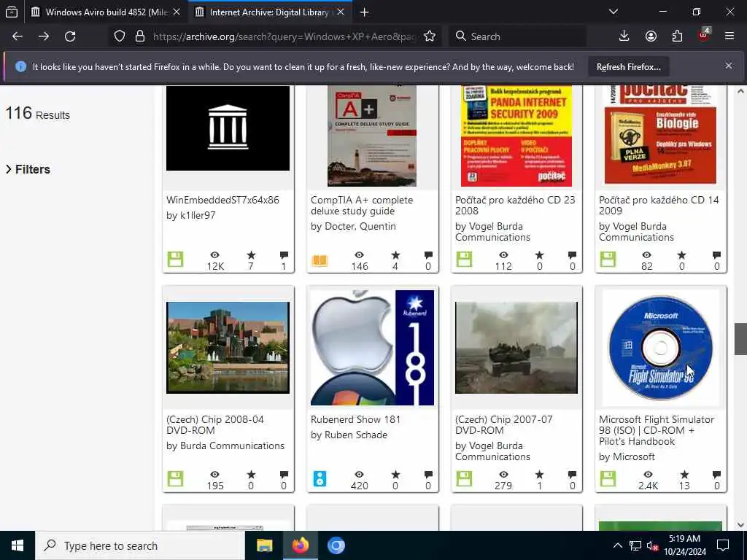Screen dimensions: 747x560
Task: Reload the current page
Action: (70, 36)
